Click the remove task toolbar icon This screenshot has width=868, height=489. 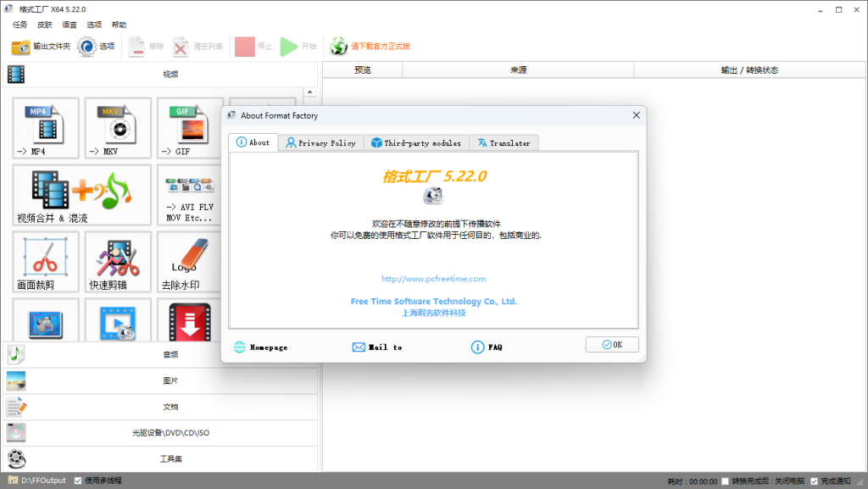pos(136,47)
